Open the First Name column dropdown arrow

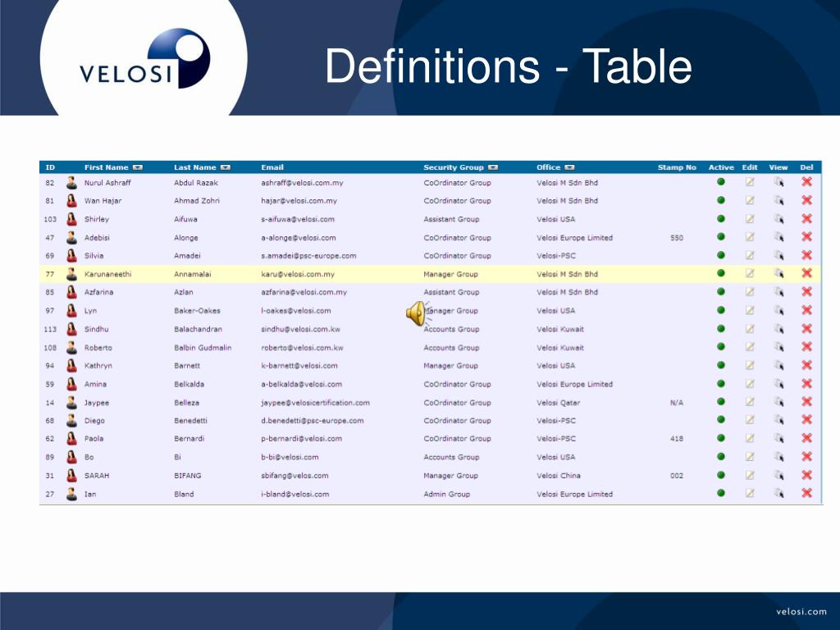pyautogui.click(x=138, y=167)
